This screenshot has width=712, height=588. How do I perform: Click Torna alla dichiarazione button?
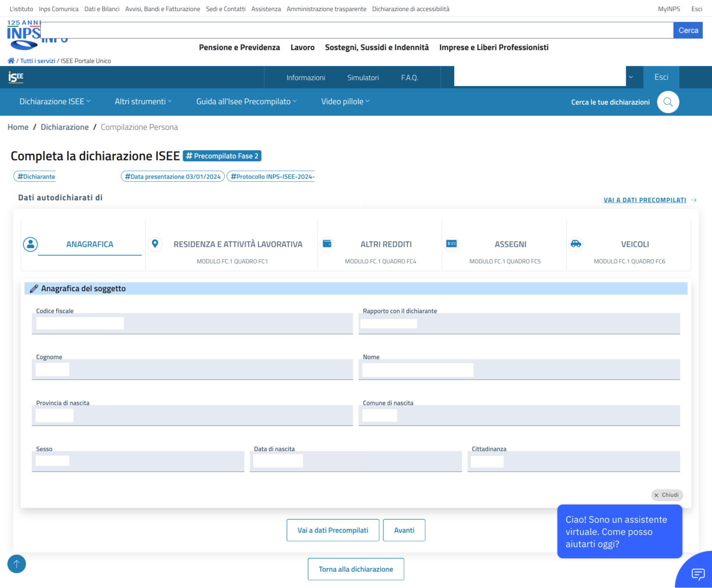click(x=356, y=569)
